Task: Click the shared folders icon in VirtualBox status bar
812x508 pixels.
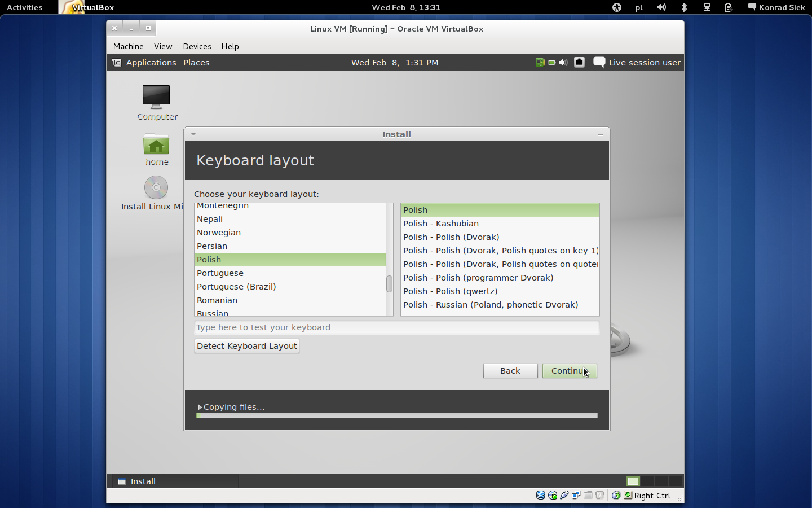Action: [588, 495]
